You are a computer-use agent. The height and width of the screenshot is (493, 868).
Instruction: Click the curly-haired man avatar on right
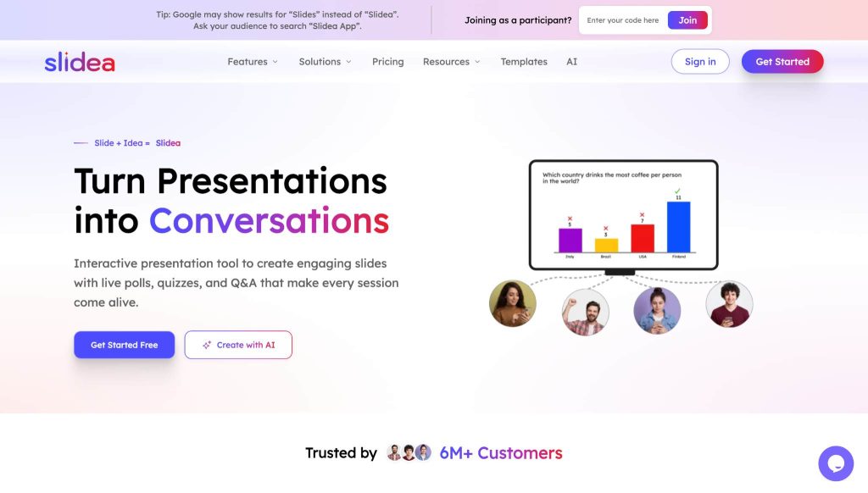[729, 304]
